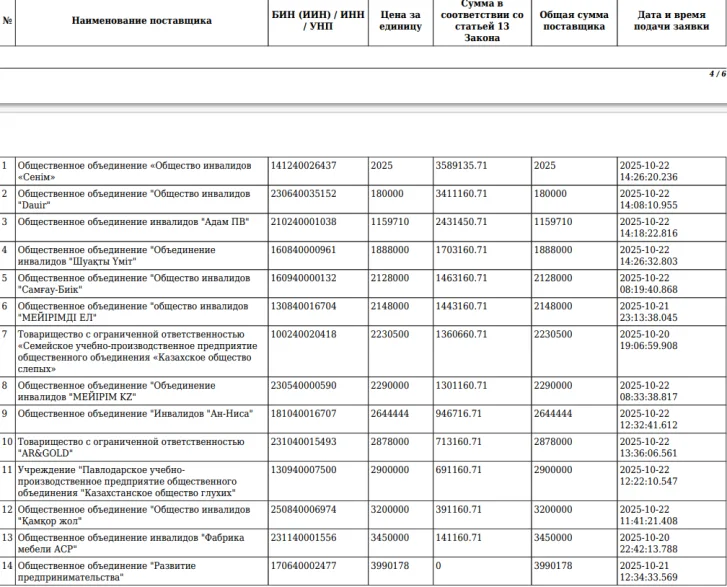The width and height of the screenshot is (727, 587).
Task: Click the 'Общая сумма поставщика' column header
Action: point(574,20)
